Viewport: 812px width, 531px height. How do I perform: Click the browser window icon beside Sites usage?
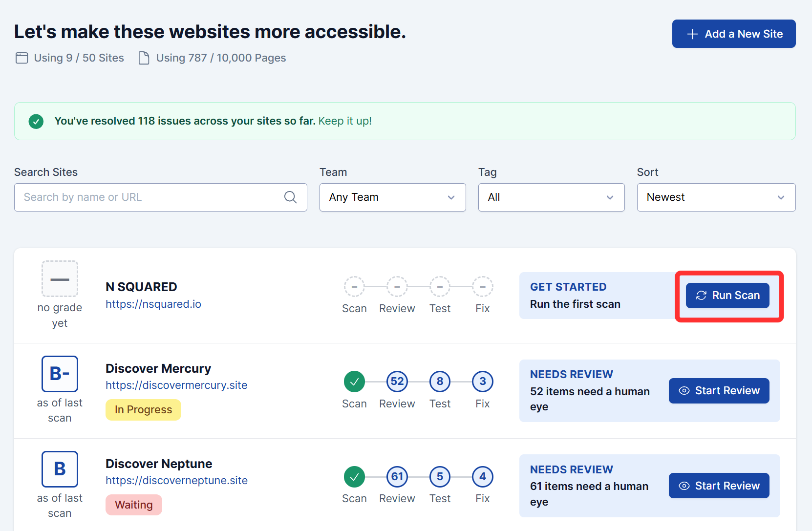pyautogui.click(x=22, y=58)
